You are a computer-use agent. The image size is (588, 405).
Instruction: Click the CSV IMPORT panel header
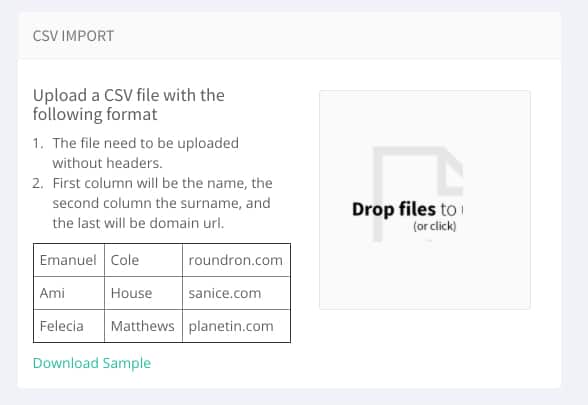[289, 36]
